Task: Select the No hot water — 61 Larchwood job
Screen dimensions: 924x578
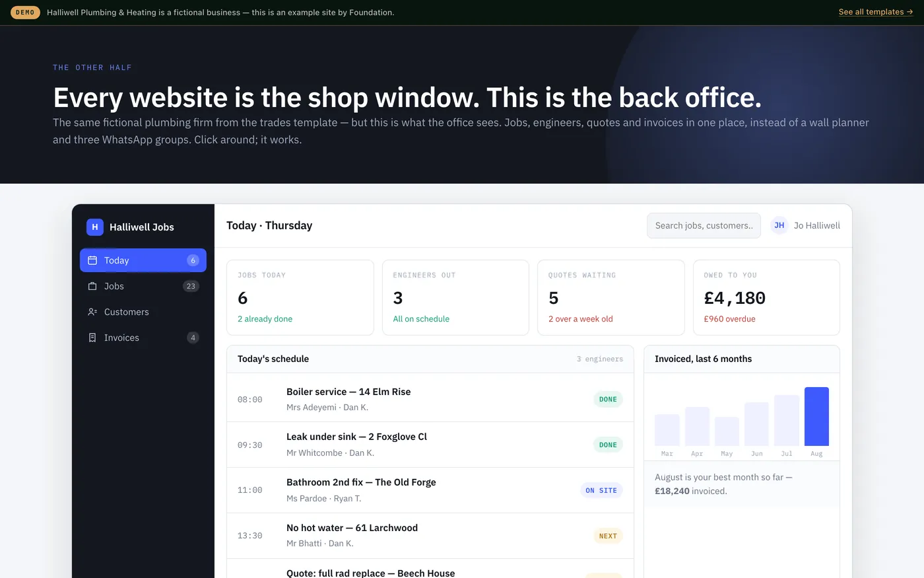Action: 430,536
